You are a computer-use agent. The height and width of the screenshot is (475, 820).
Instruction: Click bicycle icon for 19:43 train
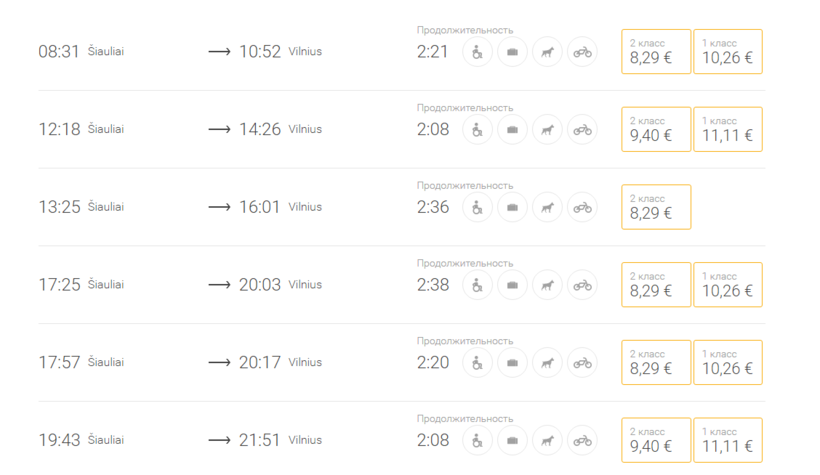(582, 440)
